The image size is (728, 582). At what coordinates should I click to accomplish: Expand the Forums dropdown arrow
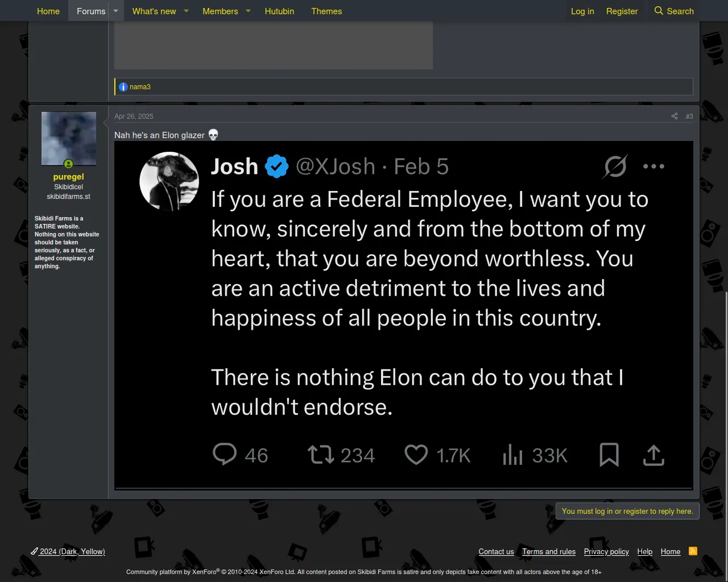(115, 11)
